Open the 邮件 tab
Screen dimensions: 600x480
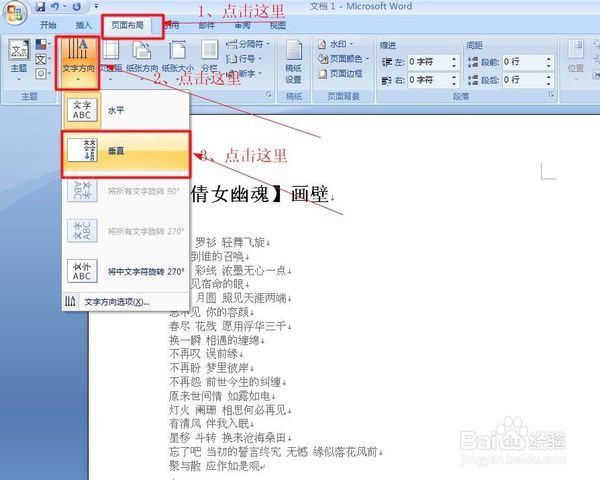(x=207, y=25)
